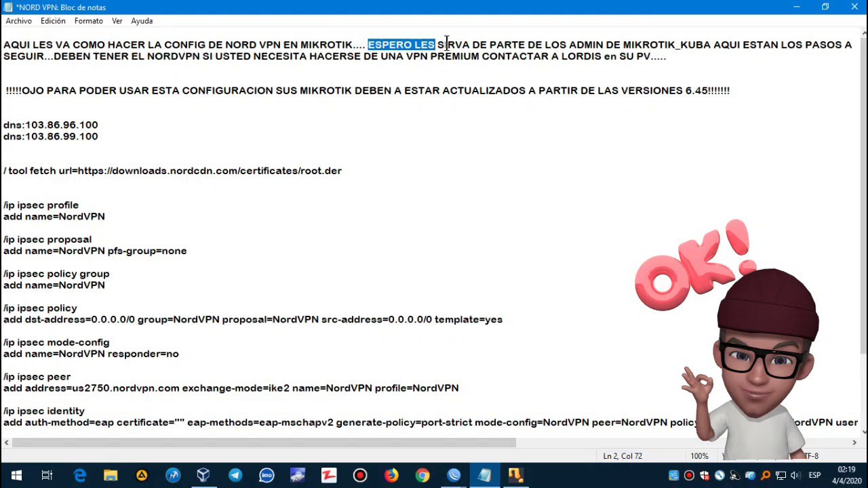The height and width of the screenshot is (488, 868).
Task: Open the Ver menu
Action: [x=117, y=21]
